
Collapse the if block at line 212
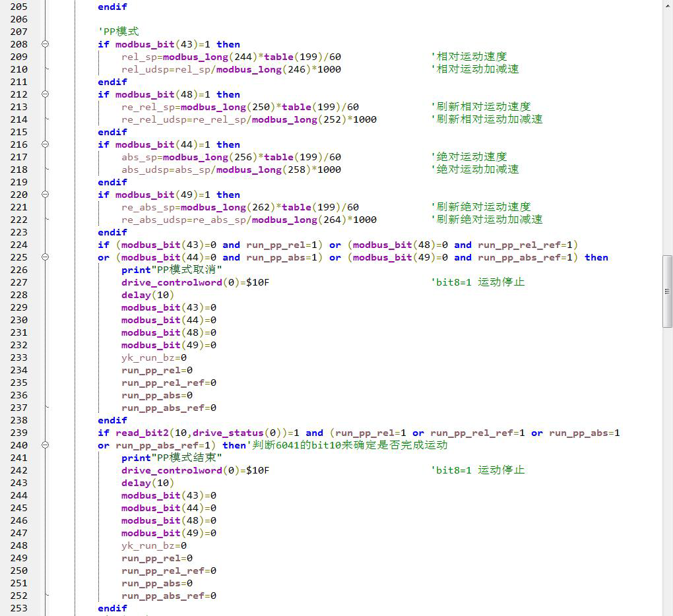click(x=45, y=94)
